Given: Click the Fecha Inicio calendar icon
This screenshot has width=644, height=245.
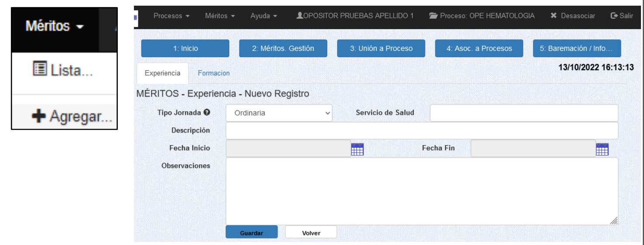Looking at the screenshot, I should tap(357, 149).
